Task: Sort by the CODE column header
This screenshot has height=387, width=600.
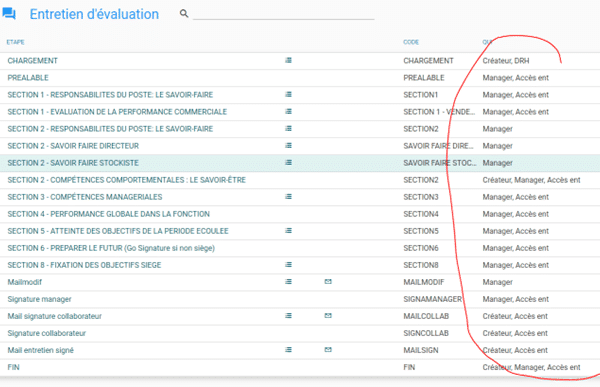Action: pyautogui.click(x=411, y=42)
